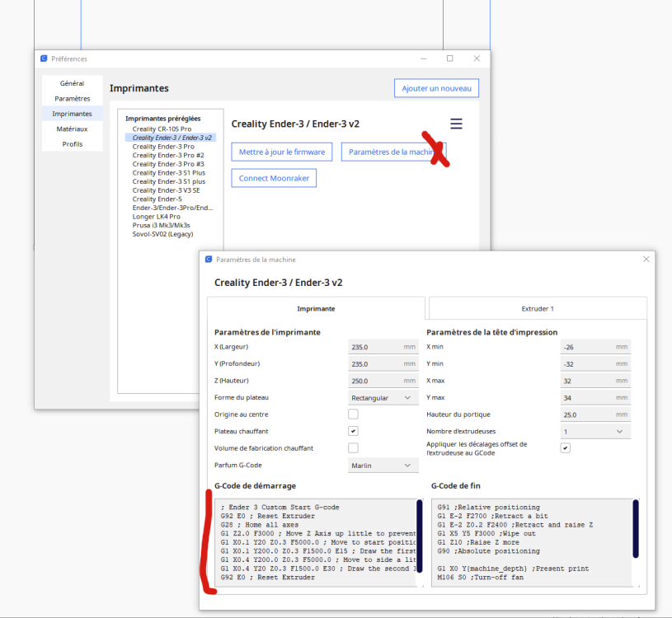Select the Ender-3/Ender-3Pro/End... printer entry
This screenshot has height=618, width=672.
point(172,208)
